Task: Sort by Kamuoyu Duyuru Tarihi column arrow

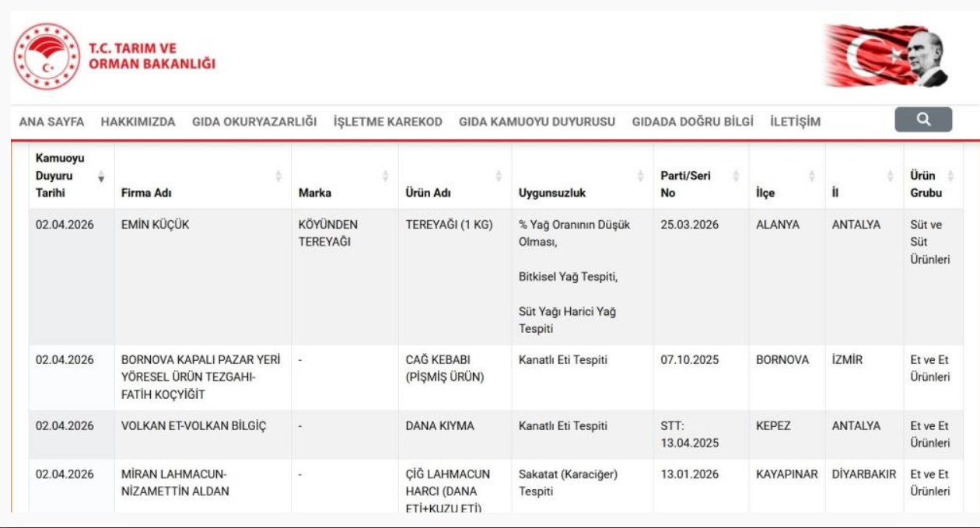Action: pyautogui.click(x=101, y=177)
